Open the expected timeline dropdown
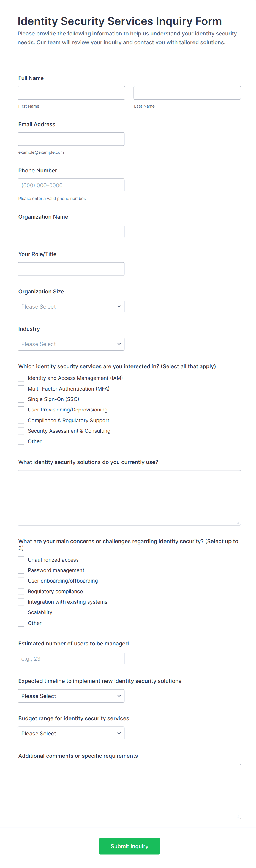Screen dimensions: 256x868 (x=71, y=696)
